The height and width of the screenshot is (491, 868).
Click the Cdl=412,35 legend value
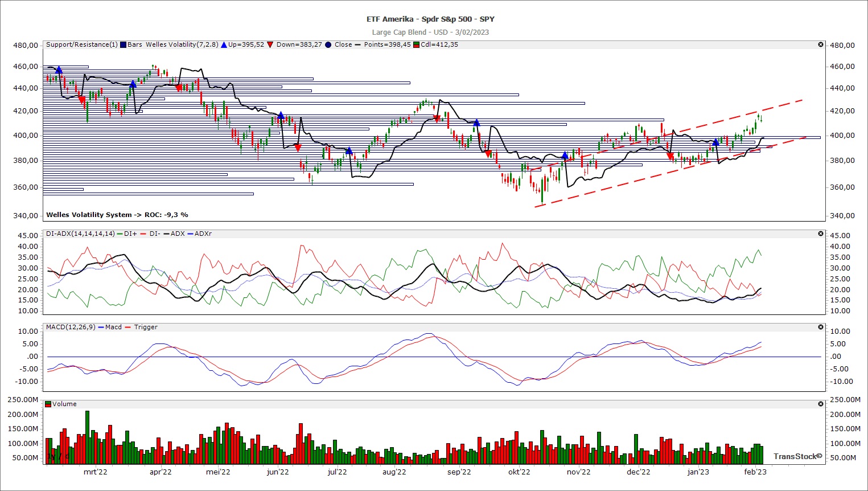439,44
